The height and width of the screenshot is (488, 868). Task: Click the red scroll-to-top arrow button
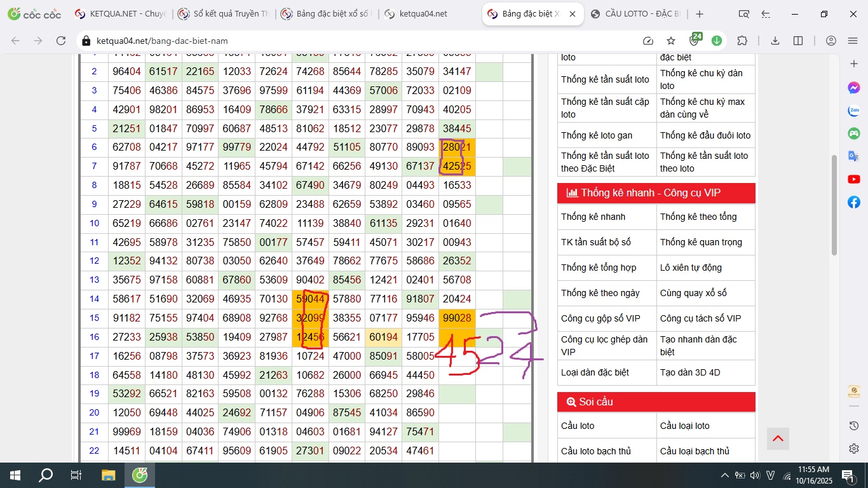(x=778, y=438)
